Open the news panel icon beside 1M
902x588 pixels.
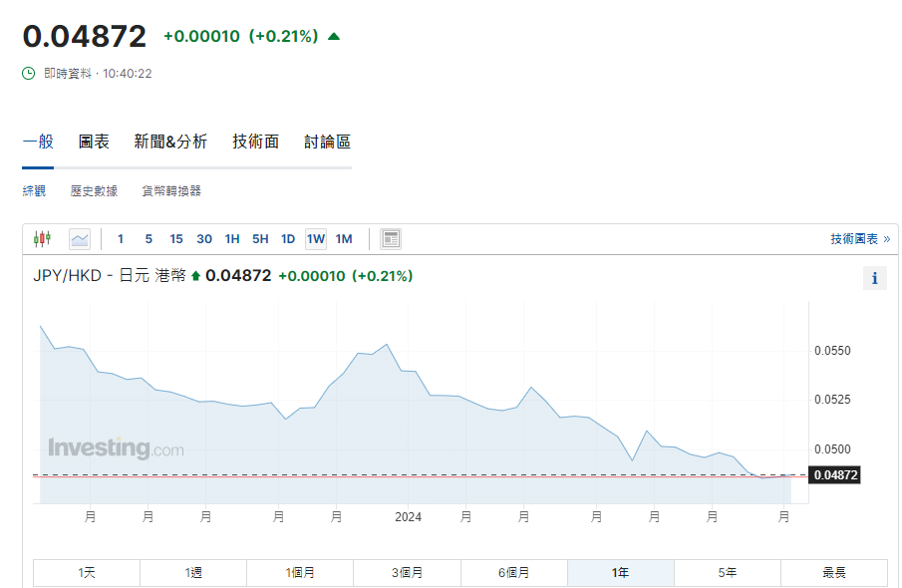point(389,238)
